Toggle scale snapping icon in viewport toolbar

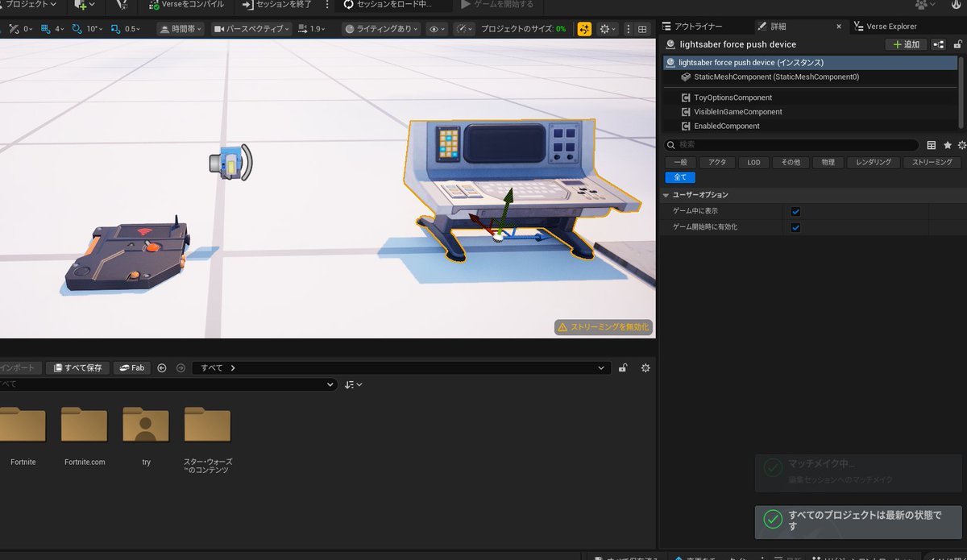tap(117, 29)
